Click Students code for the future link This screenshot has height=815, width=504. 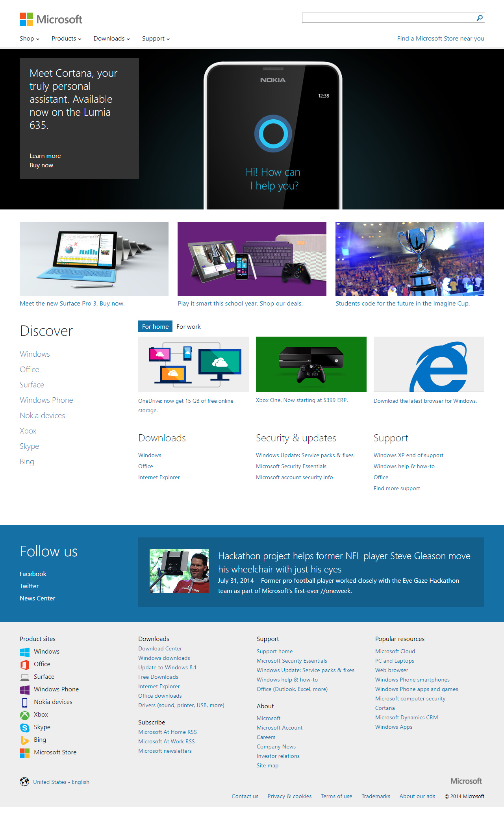pyautogui.click(x=403, y=304)
